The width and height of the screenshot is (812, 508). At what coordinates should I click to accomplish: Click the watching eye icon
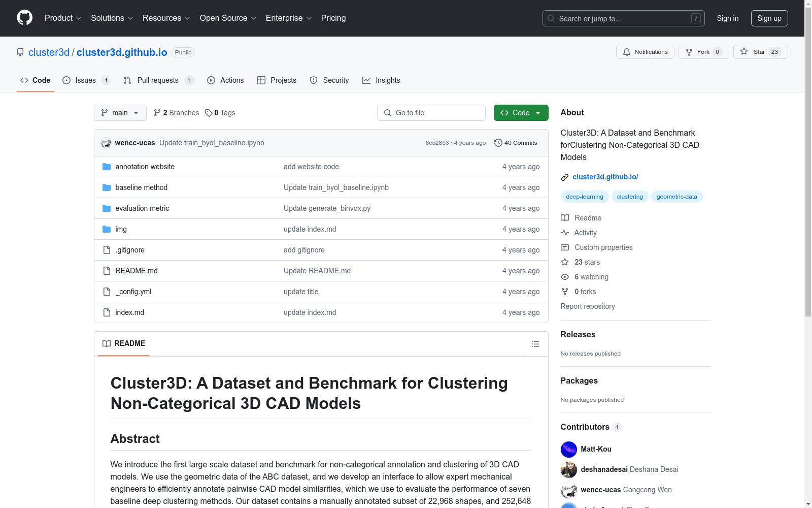tap(565, 277)
